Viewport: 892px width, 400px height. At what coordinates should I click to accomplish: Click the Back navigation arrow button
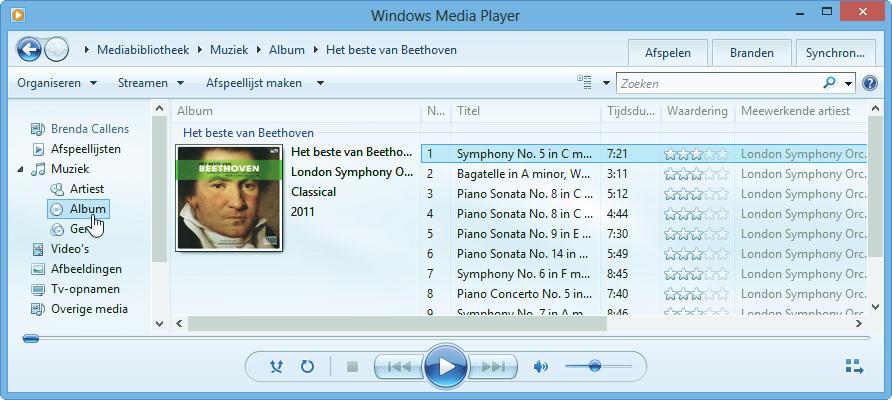(x=28, y=50)
